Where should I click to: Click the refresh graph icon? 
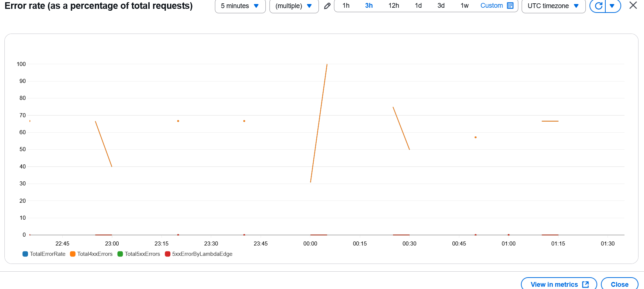[x=598, y=6]
